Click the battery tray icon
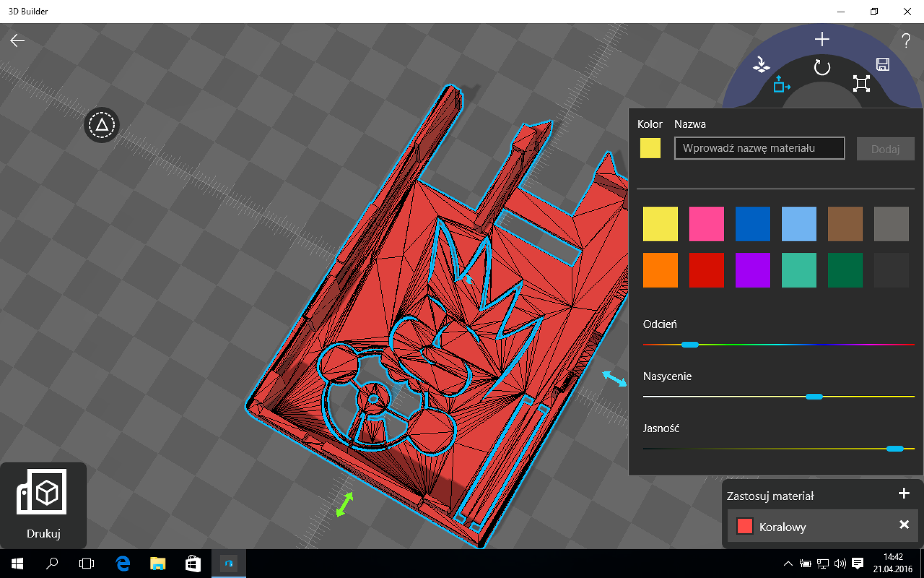The height and width of the screenshot is (578, 924). coord(805,564)
